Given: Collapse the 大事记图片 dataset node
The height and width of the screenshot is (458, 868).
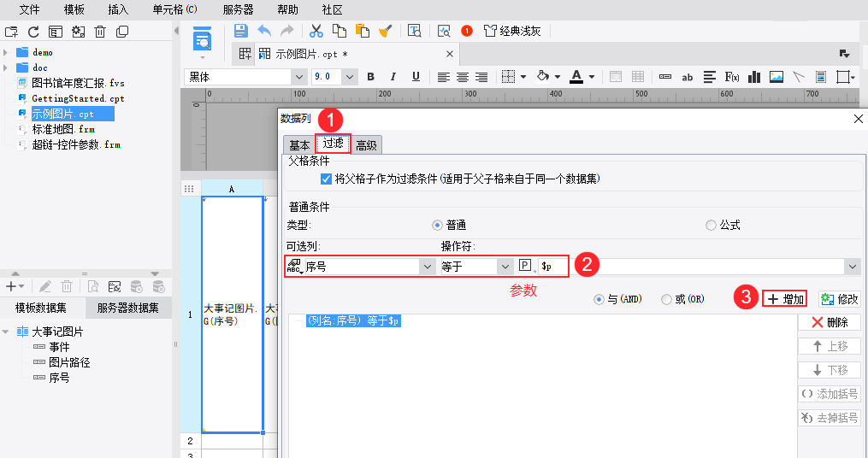Looking at the screenshot, I should point(5,332).
